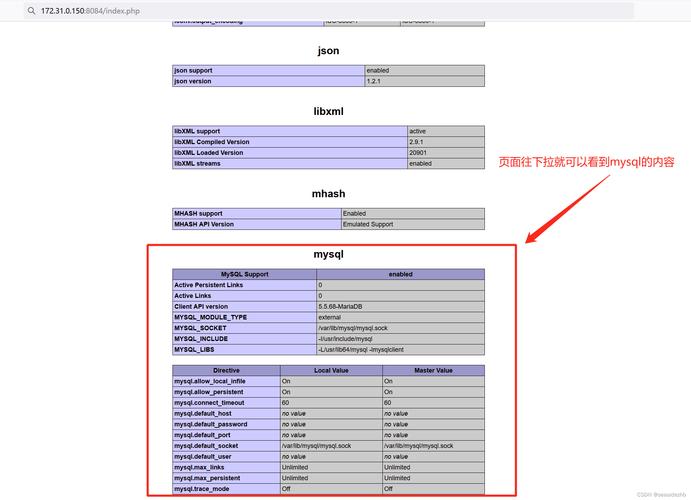Select the 'Active Persistent Links' row label
This screenshot has width=691, height=500.
tap(208, 285)
